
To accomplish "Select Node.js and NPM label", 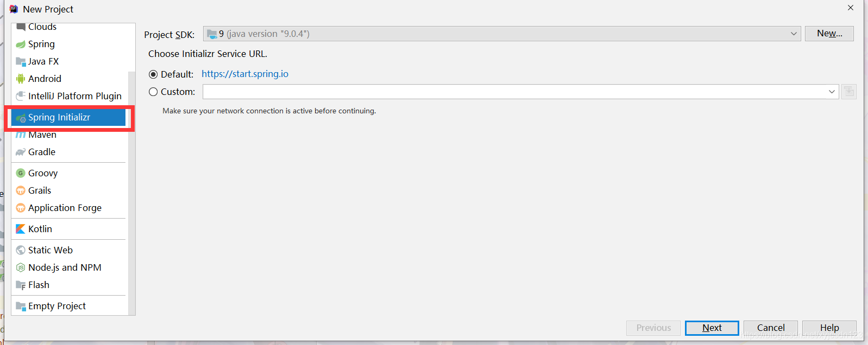I will coord(65,267).
